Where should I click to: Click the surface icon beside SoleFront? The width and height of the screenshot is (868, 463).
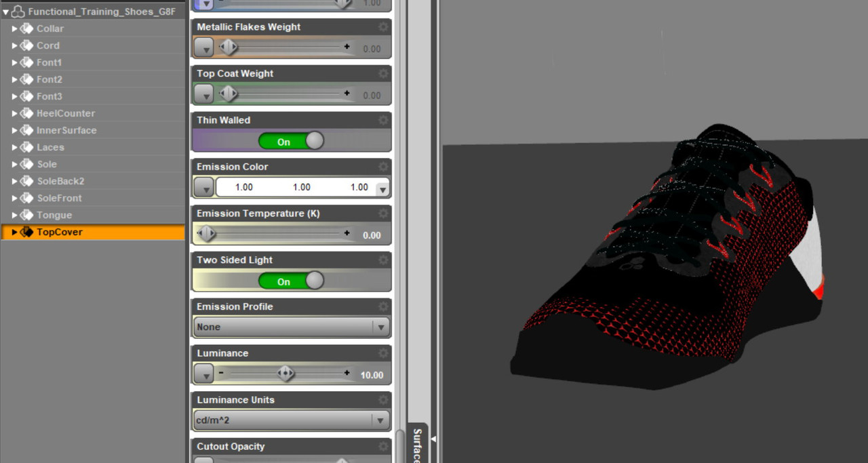pos(26,198)
